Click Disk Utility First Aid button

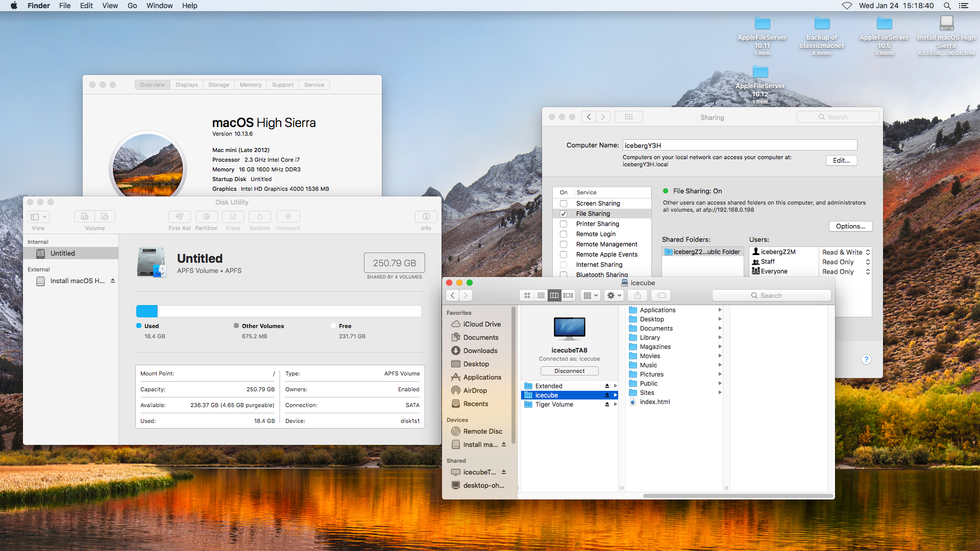[180, 217]
